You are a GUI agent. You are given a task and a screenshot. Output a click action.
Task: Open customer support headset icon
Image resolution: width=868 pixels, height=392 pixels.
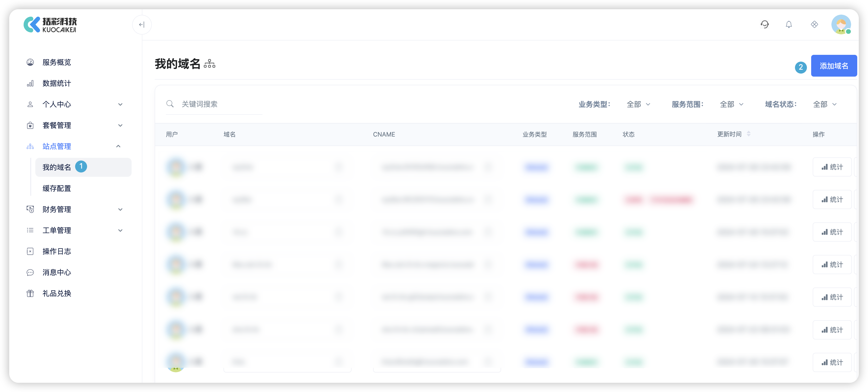[764, 24]
